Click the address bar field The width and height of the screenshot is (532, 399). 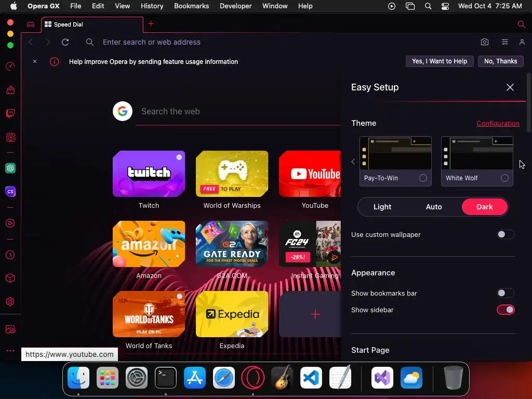[278, 42]
